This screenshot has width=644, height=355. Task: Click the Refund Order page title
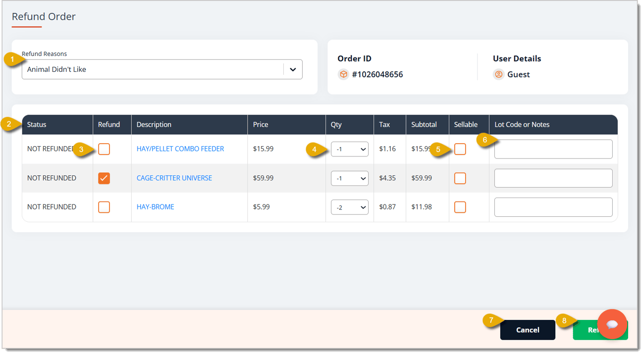pos(44,16)
